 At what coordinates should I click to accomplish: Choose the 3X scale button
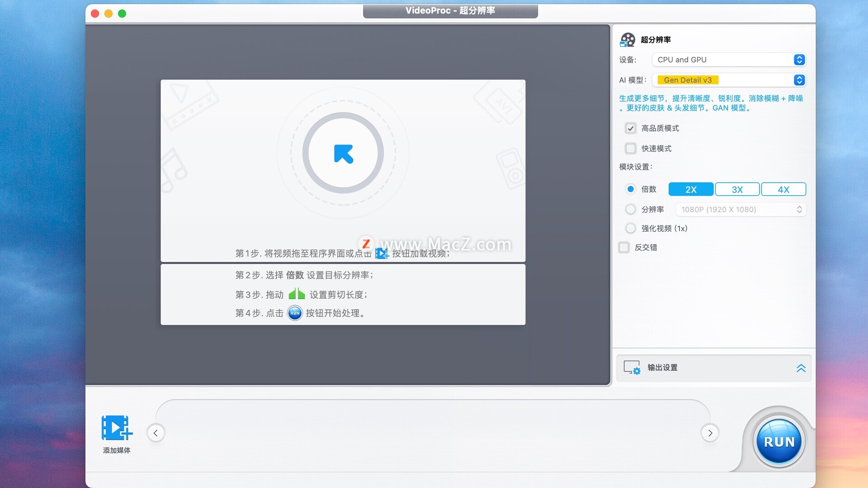tap(737, 189)
